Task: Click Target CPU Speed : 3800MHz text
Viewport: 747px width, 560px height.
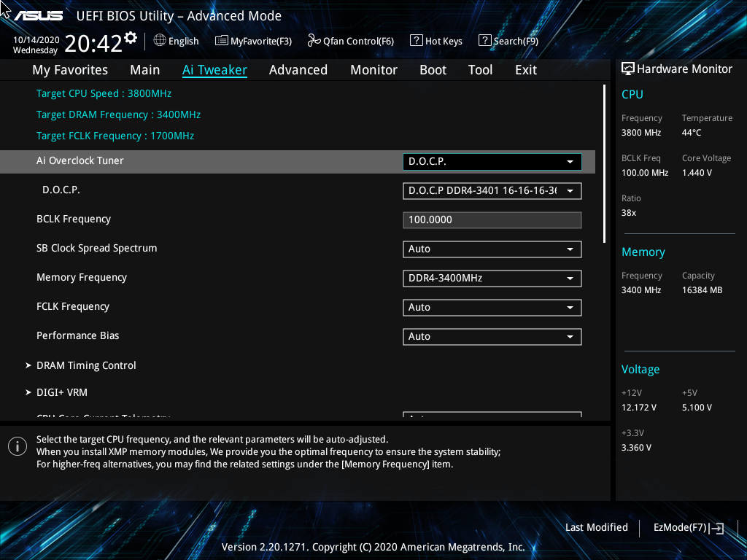Action: (x=104, y=93)
